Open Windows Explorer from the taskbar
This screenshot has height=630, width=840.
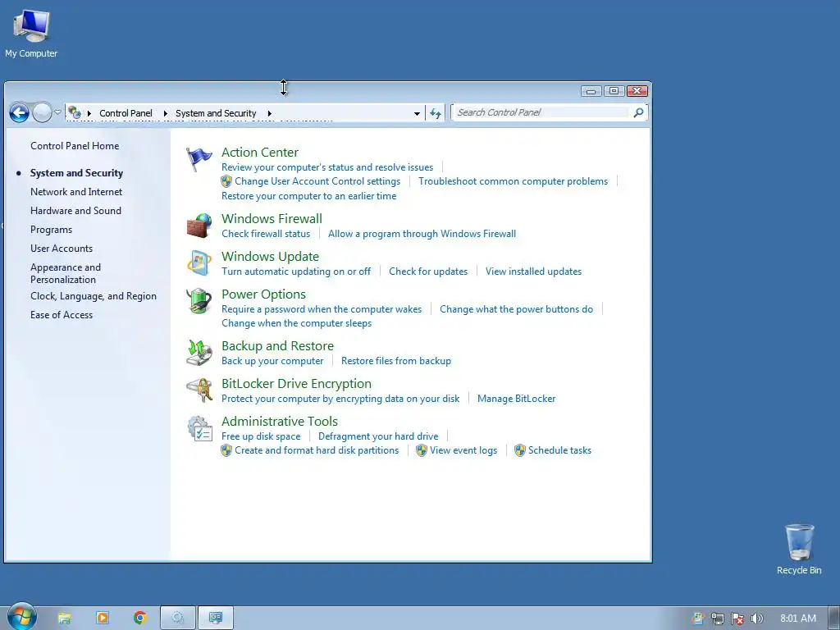[64, 619]
